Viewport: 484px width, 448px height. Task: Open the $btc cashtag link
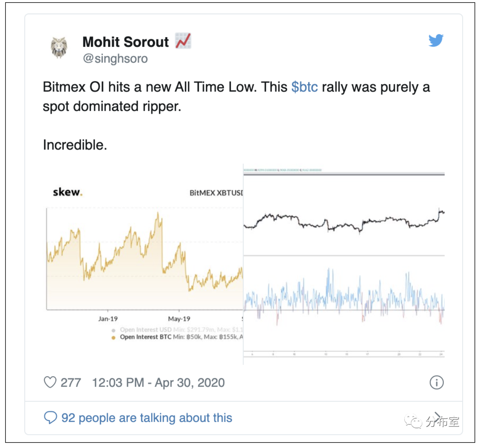click(x=305, y=87)
